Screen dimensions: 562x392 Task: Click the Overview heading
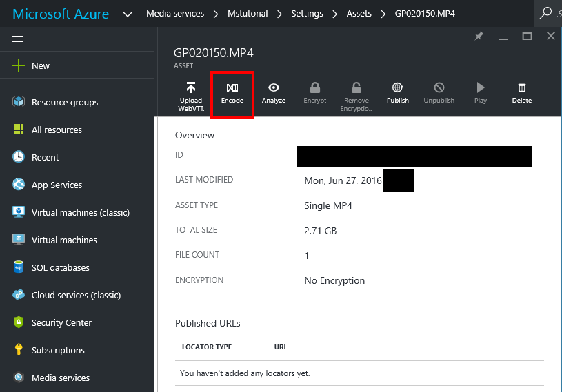(194, 135)
